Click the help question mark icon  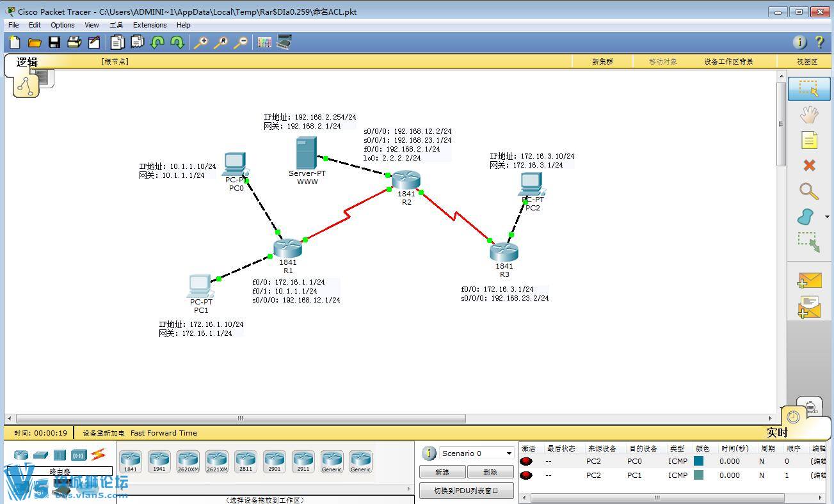pyautogui.click(x=820, y=42)
